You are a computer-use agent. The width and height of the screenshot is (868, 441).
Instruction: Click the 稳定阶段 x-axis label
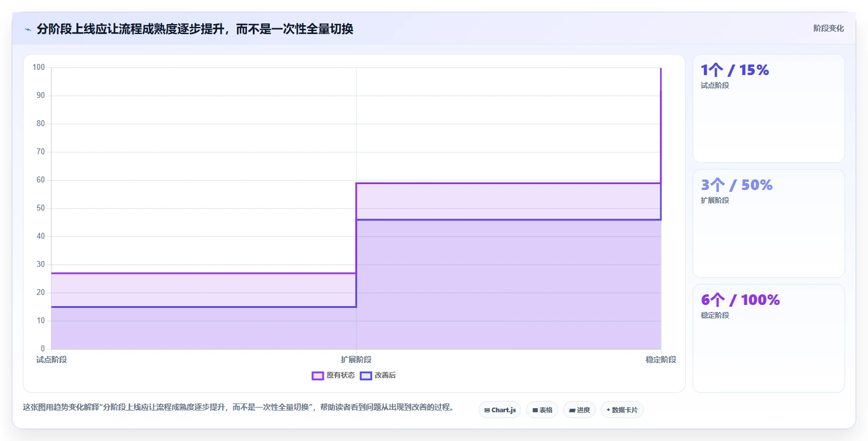pos(661,359)
